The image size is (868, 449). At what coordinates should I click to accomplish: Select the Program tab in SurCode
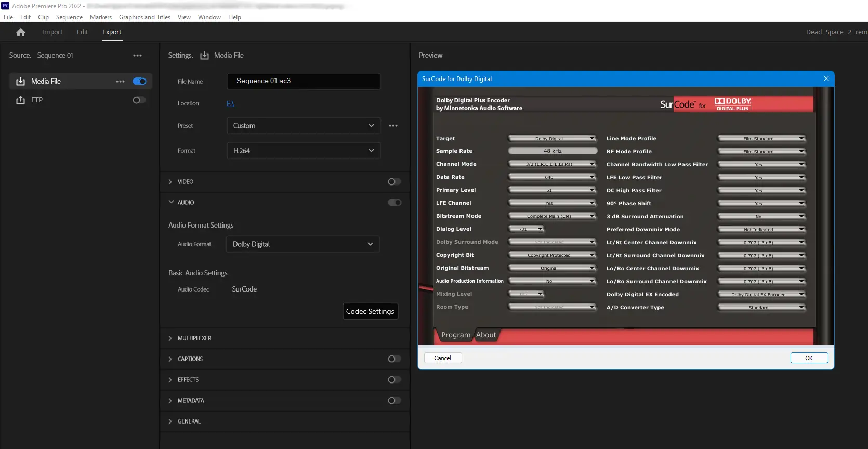point(456,335)
